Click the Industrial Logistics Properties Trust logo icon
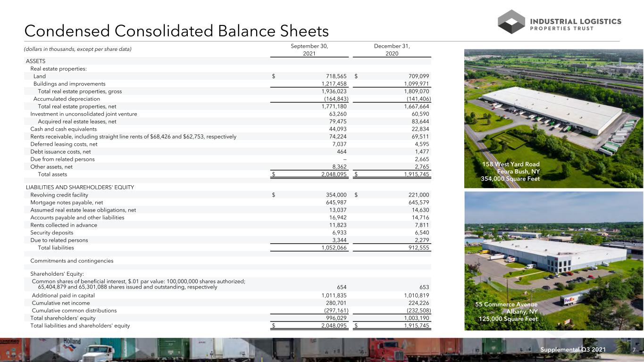 [x=512, y=21]
